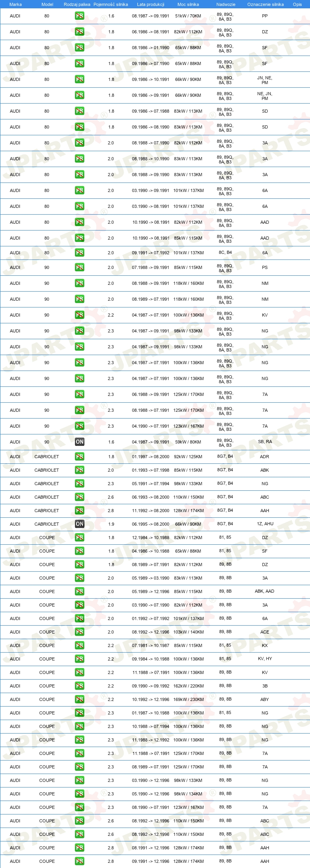Click petrol icon in Coupe ABK, AAD row
Screen dimensions: 310x868
coord(80,591)
